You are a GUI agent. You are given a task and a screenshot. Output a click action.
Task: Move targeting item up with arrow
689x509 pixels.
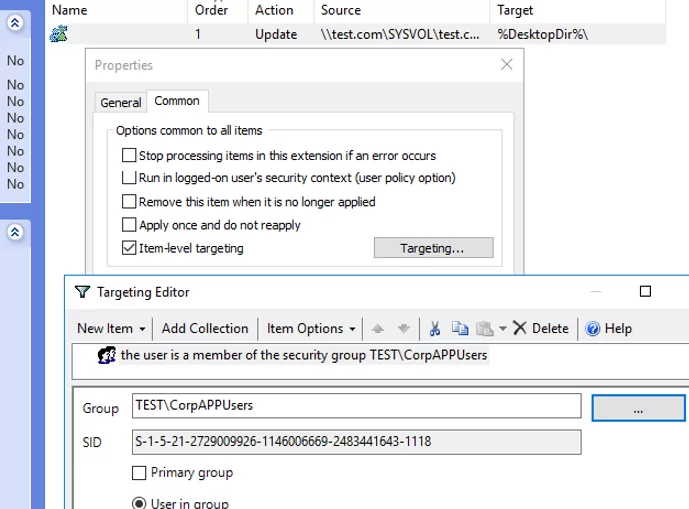point(377,329)
